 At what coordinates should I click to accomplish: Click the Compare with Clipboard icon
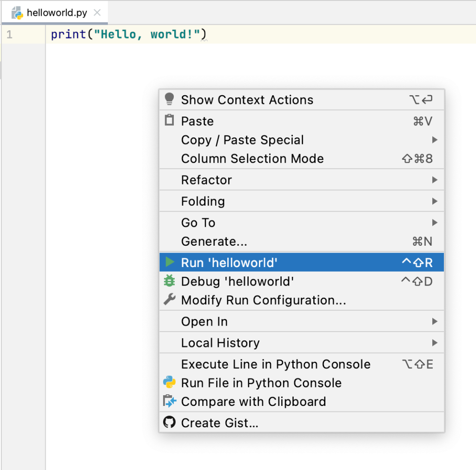click(169, 401)
